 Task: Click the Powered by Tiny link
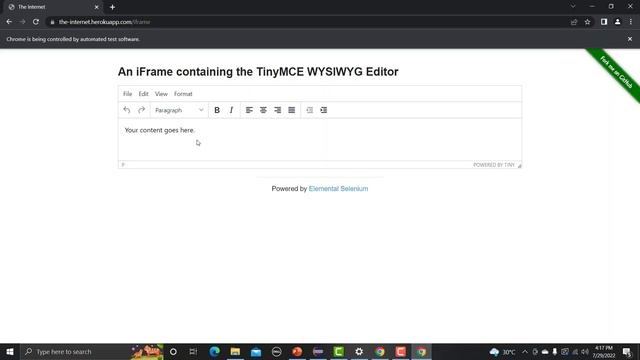point(494,165)
